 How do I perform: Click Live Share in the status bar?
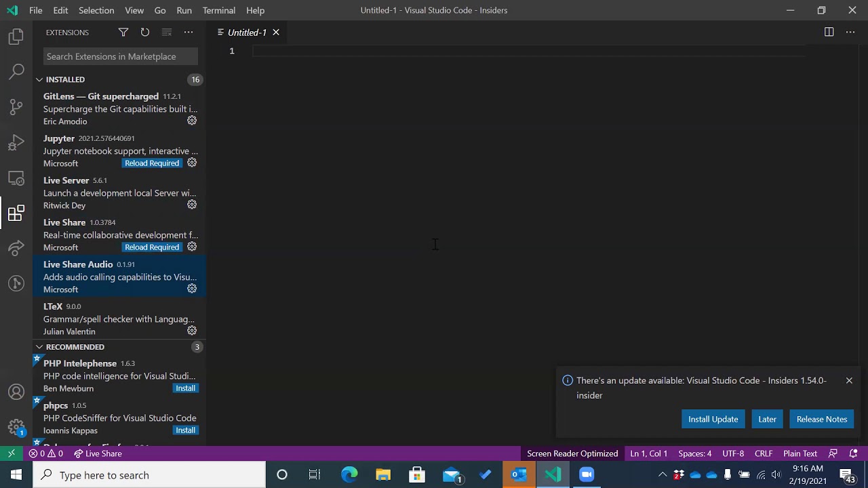point(98,453)
